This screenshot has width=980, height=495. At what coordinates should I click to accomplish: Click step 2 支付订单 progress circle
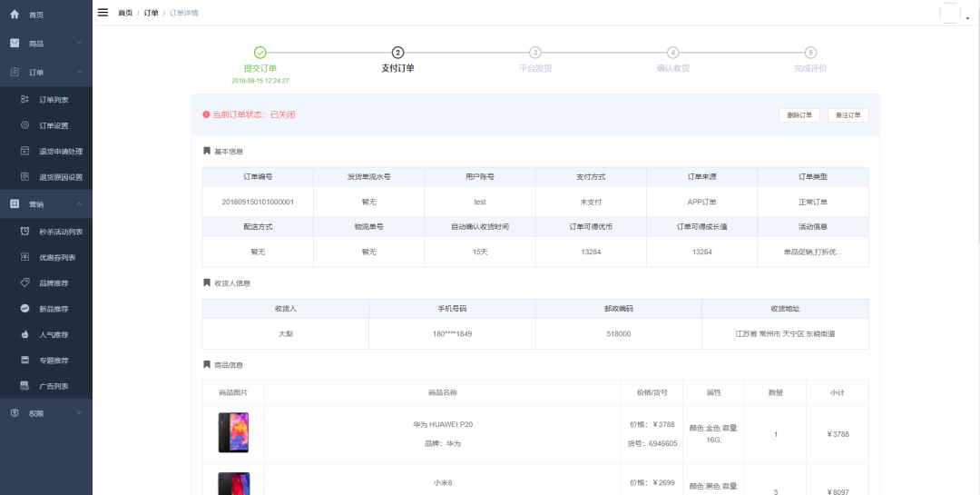[397, 53]
